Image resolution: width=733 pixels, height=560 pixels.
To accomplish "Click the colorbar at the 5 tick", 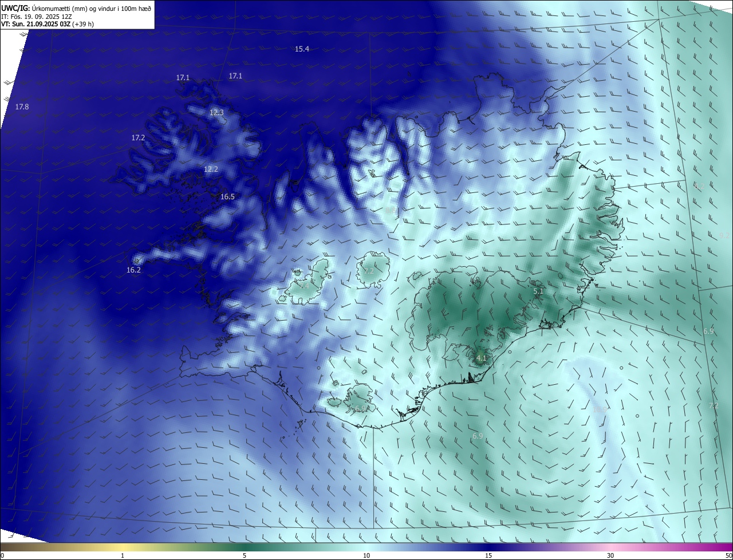I will (x=245, y=555).
